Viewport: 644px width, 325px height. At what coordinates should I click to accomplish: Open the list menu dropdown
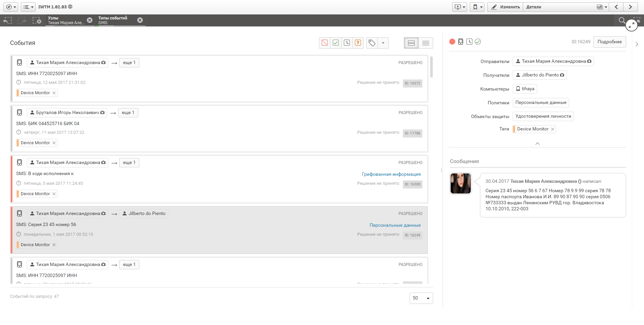[28, 7]
